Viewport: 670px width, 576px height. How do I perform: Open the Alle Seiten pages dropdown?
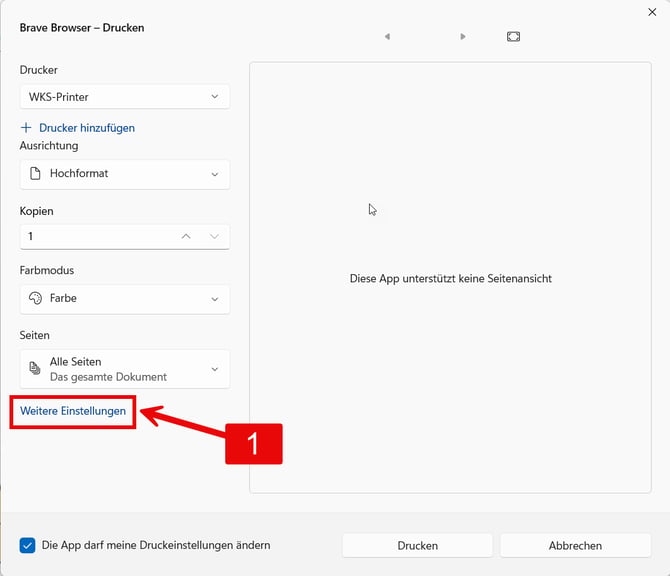pyautogui.click(x=125, y=369)
